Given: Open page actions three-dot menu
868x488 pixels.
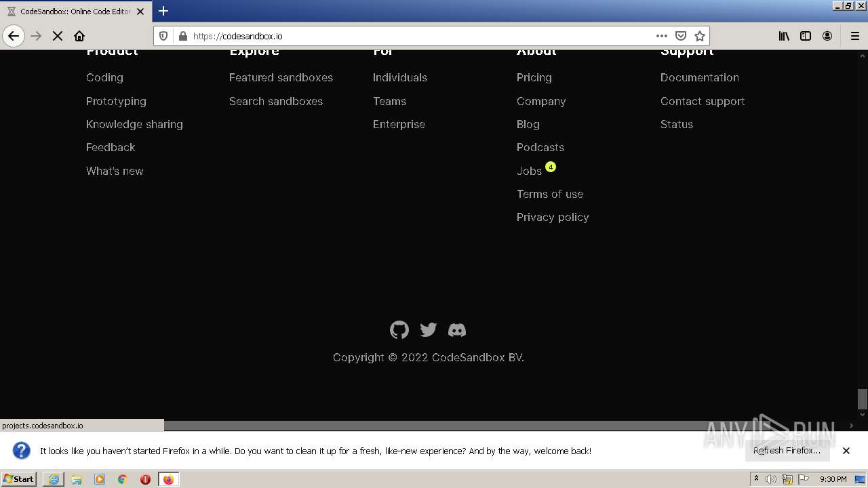Looking at the screenshot, I should click(x=662, y=36).
